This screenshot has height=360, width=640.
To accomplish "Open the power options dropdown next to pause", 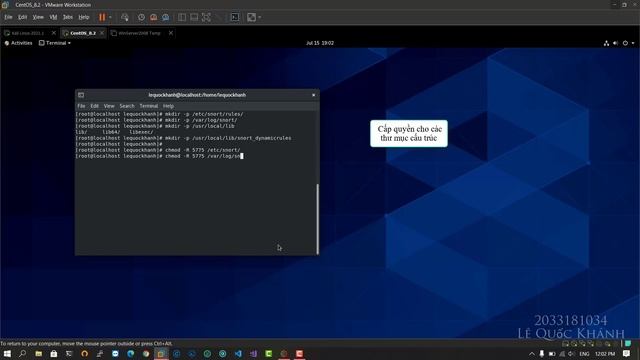I will (x=110, y=17).
